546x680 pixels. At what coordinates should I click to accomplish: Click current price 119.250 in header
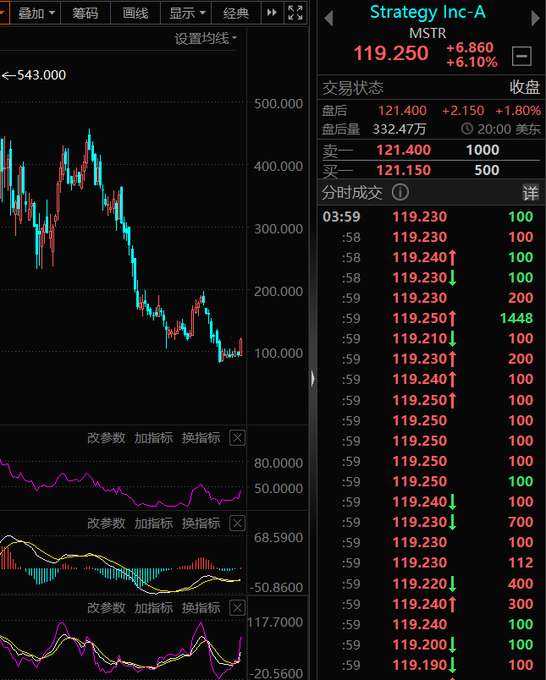(391, 53)
